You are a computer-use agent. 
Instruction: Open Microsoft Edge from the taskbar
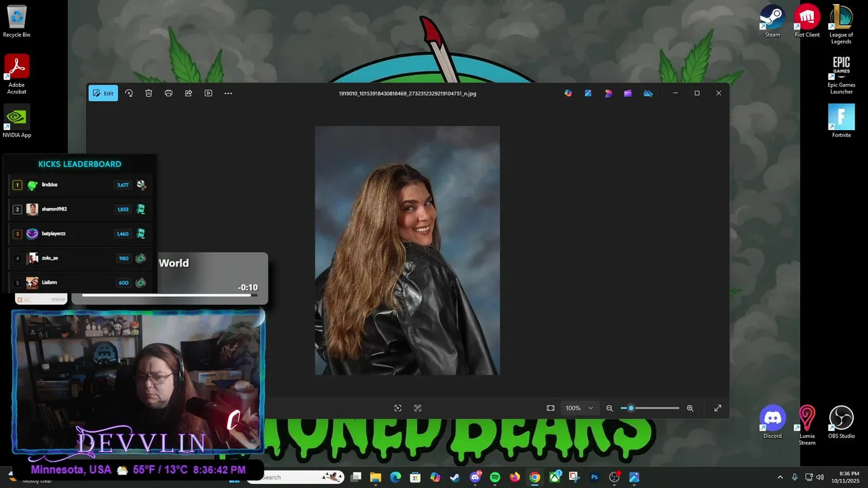pyautogui.click(x=395, y=477)
